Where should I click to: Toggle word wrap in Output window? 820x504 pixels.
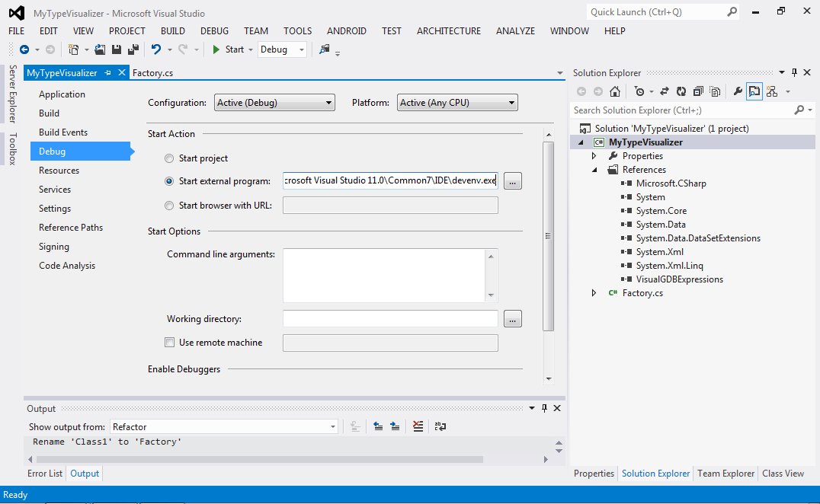pyautogui.click(x=440, y=426)
